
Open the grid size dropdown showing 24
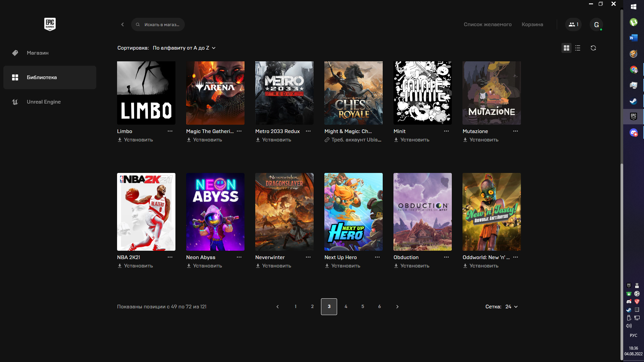click(x=512, y=307)
